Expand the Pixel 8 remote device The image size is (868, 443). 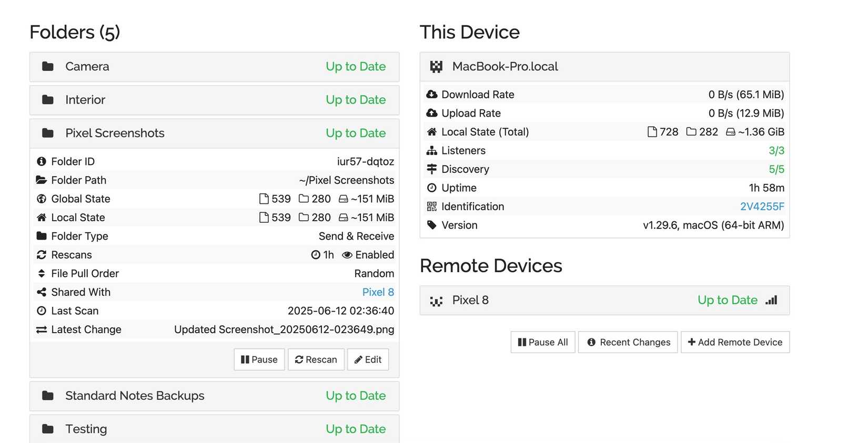coord(604,300)
